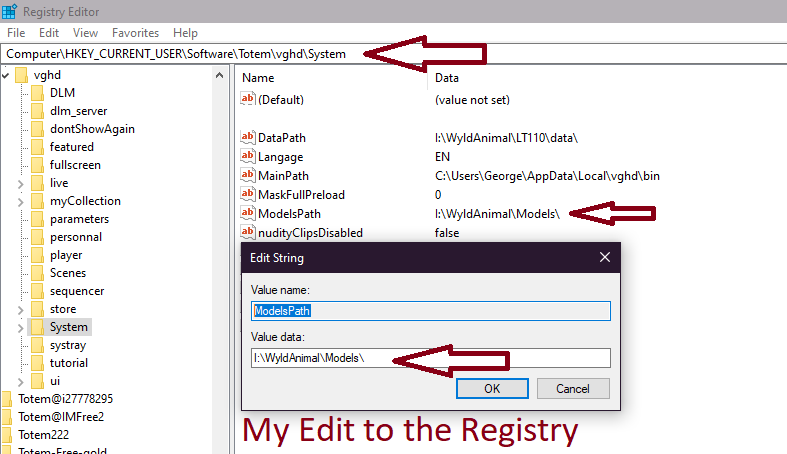Click the DataPath string value icon
The image size is (787, 454).
click(249, 138)
